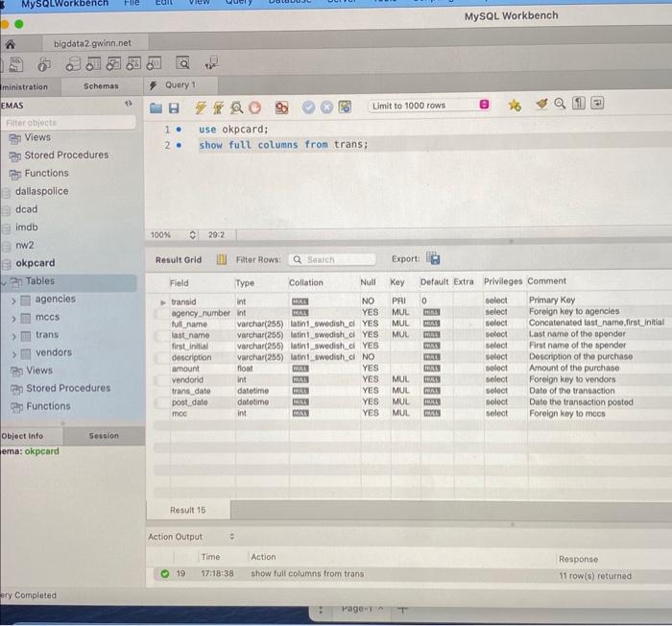
Task: Open the MySQLWorkbench application menu
Action: point(64,4)
